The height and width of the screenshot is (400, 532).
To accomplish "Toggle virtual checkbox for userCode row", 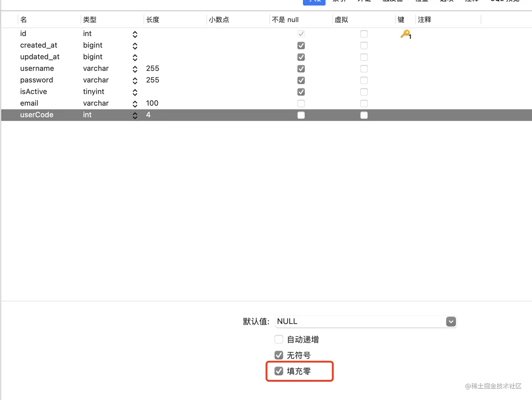I will (364, 115).
